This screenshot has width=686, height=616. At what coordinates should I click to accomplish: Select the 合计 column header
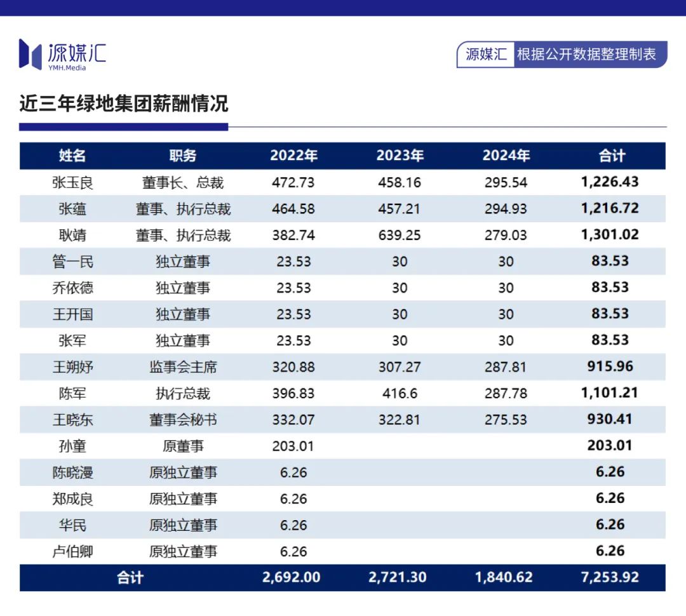[612, 156]
